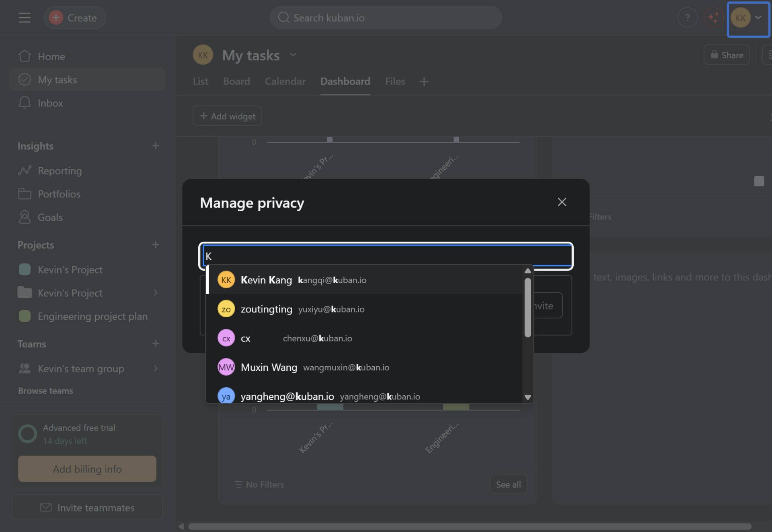772x532 pixels.
Task: Click Advanced free trial progress ring
Action: [x=28, y=434]
